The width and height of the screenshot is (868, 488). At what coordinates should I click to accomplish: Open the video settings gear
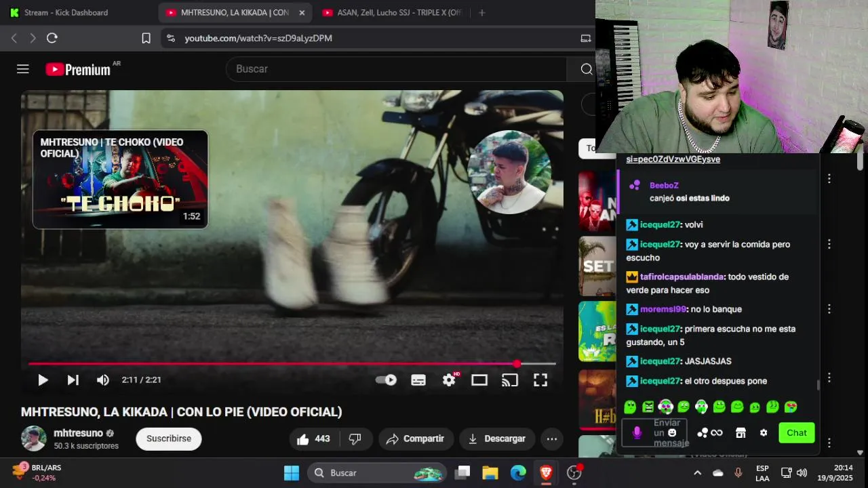click(x=449, y=380)
